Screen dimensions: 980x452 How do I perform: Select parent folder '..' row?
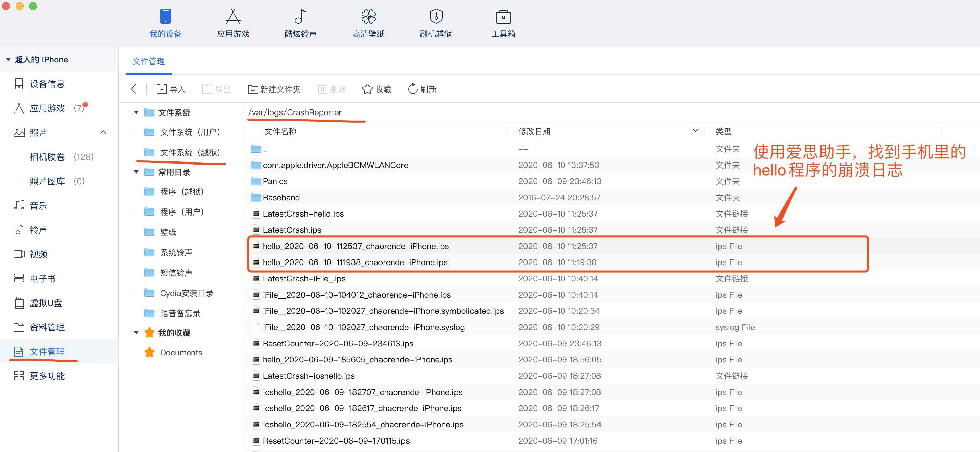coord(612,149)
